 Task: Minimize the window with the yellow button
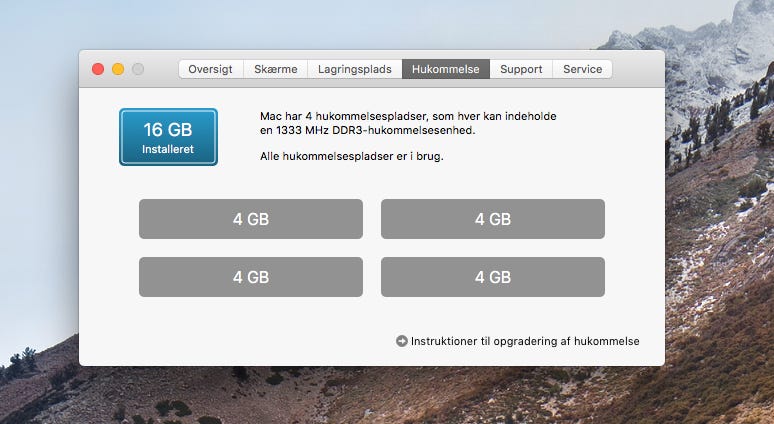tap(118, 69)
